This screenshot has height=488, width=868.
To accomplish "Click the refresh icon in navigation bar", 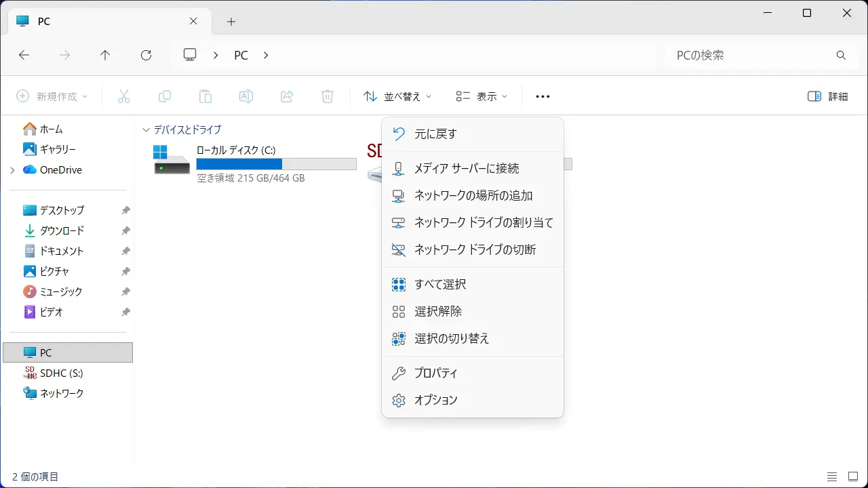I will [x=146, y=56].
